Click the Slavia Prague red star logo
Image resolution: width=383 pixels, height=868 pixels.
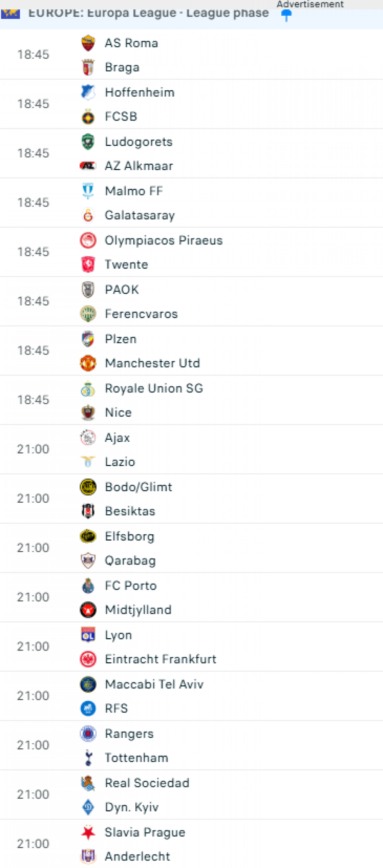(88, 832)
